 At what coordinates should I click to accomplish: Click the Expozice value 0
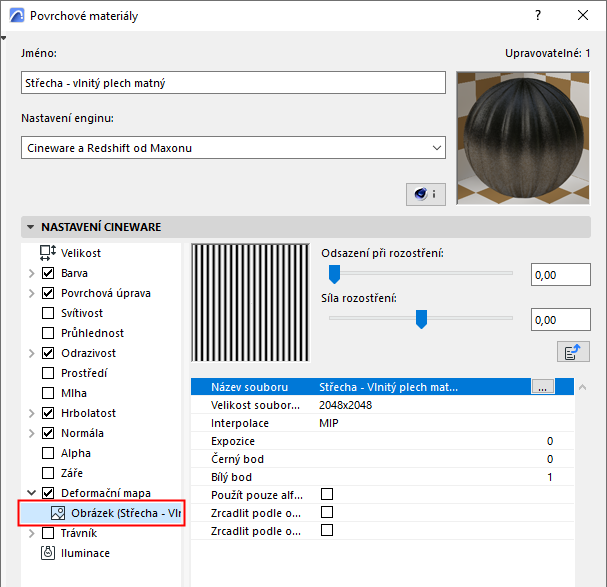pos(550,441)
